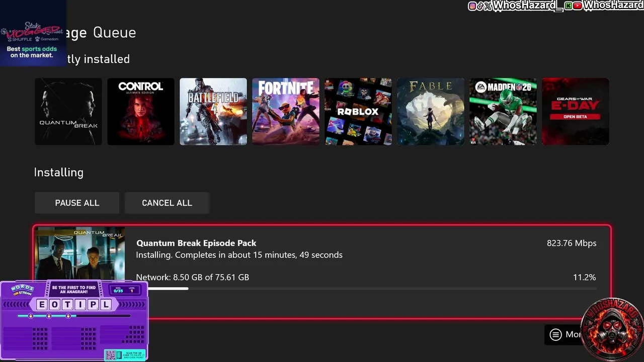The image size is (644, 362).
Task: Click the 'Network: 8.50 GB of 75.61 GB' text
Action: [193, 278]
